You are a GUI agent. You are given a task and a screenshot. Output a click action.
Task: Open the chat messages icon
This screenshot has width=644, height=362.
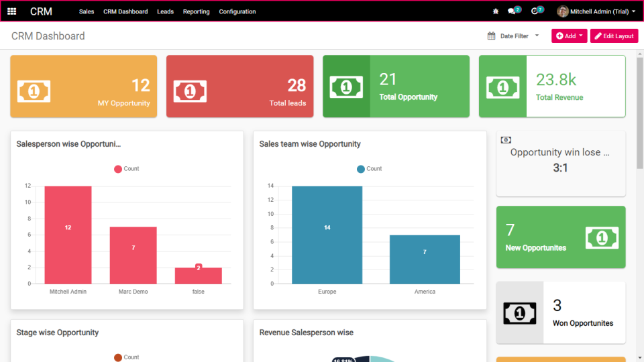(512, 11)
